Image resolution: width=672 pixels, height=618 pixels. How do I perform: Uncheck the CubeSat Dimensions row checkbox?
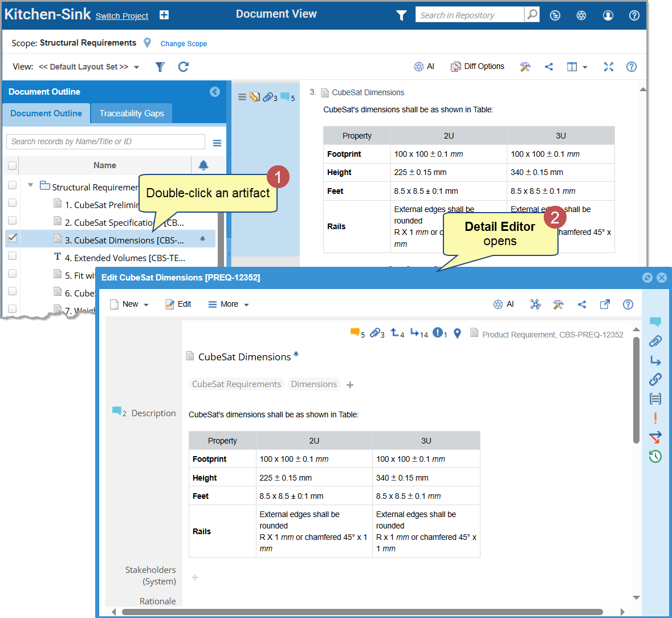[13, 238]
